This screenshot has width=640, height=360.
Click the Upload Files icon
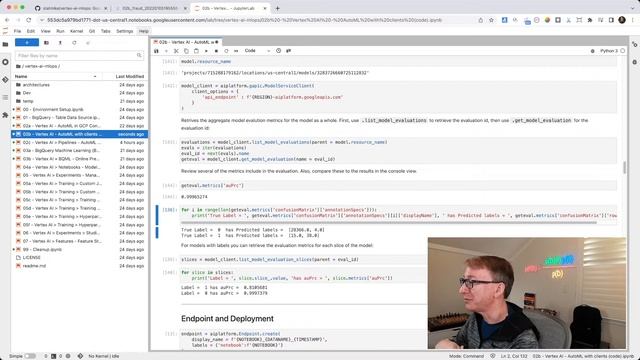click(x=60, y=42)
